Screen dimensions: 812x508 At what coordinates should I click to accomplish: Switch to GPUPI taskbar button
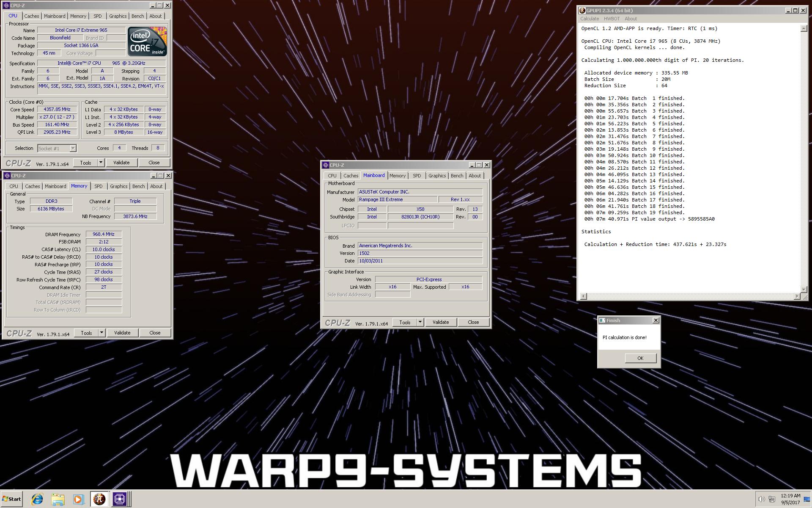point(99,499)
